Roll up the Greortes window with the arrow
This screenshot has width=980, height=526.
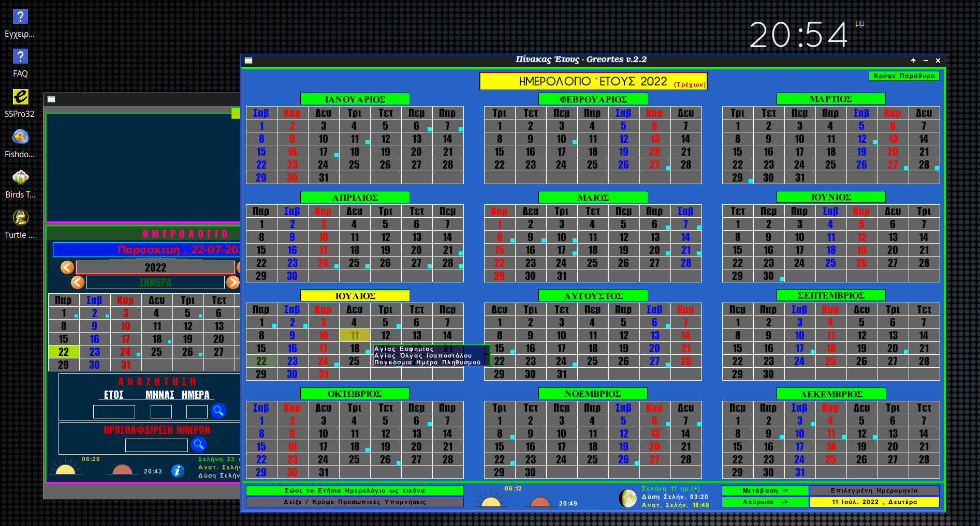pos(913,61)
